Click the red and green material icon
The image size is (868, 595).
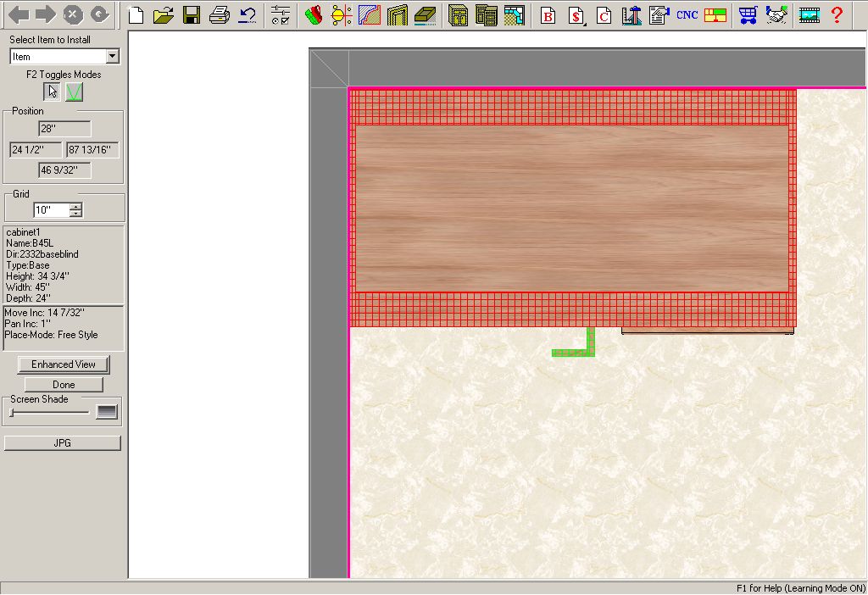click(314, 15)
